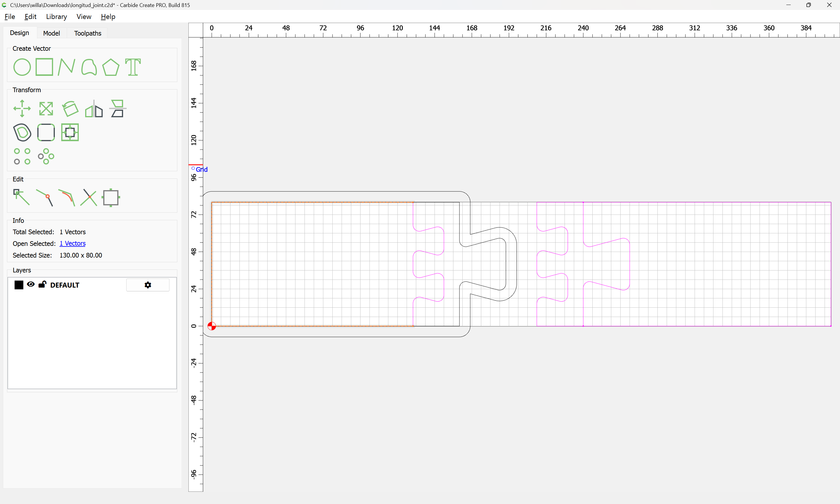Open DEFAULT layer settings gear
This screenshot has width=840, height=504.
148,285
